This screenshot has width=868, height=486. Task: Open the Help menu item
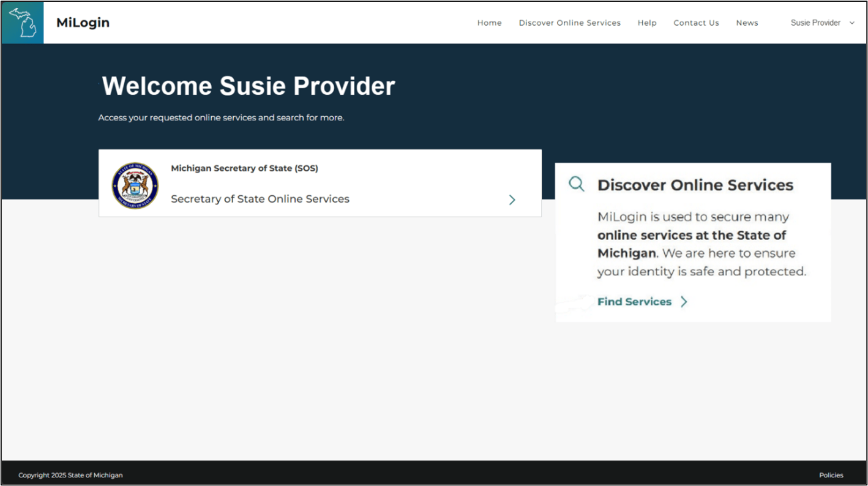click(x=647, y=23)
